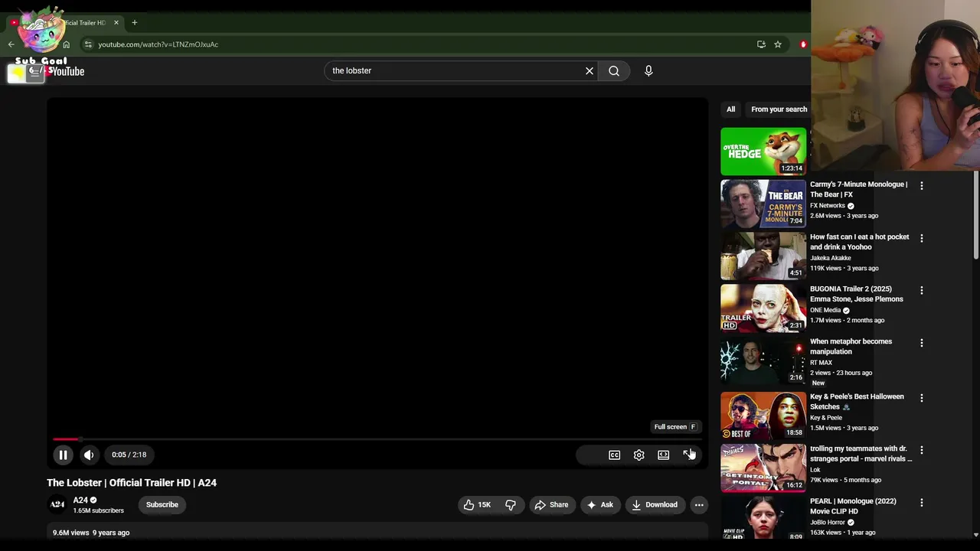Open options for hot pocket video
The width and height of the screenshot is (980, 551).
tap(922, 238)
